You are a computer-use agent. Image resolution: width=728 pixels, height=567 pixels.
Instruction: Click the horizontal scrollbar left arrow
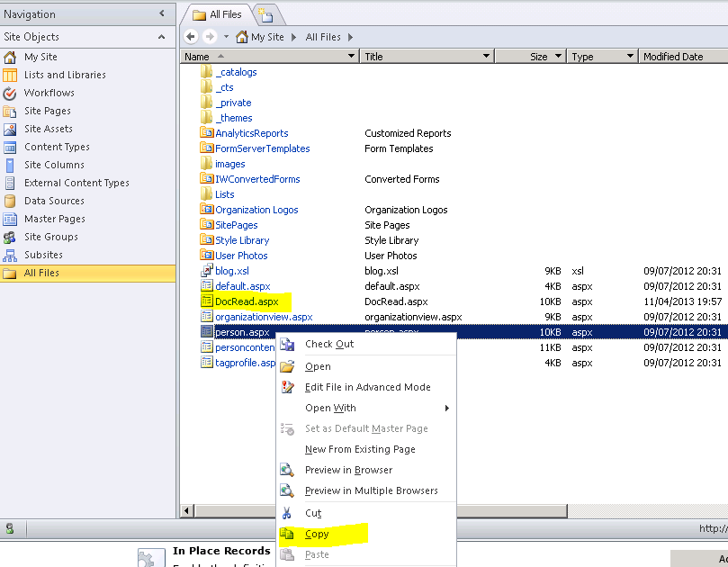tap(187, 511)
